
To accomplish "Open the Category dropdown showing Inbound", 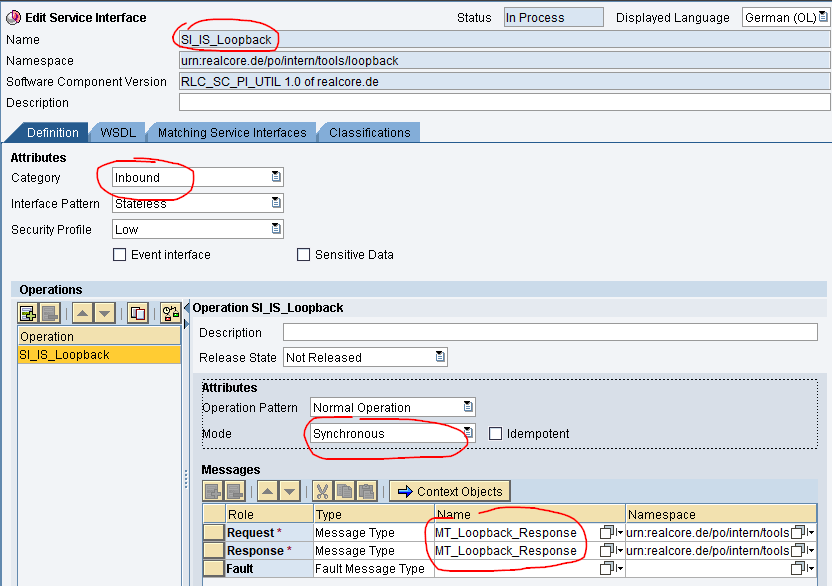I will [276, 177].
